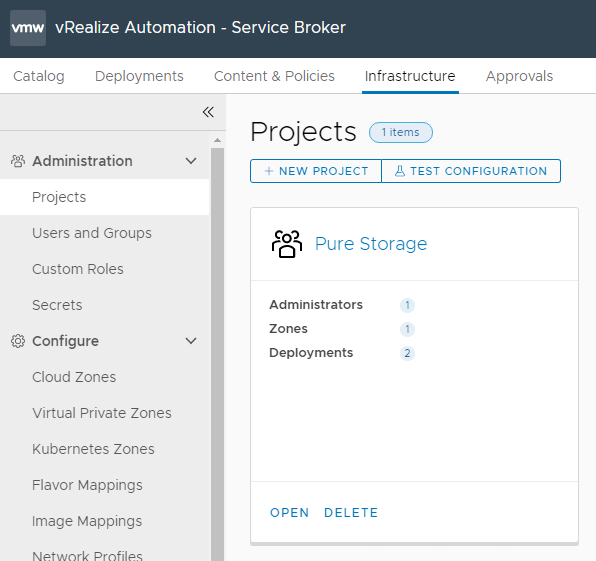The image size is (596, 561).
Task: Click the VMware logo icon
Action: (28, 28)
